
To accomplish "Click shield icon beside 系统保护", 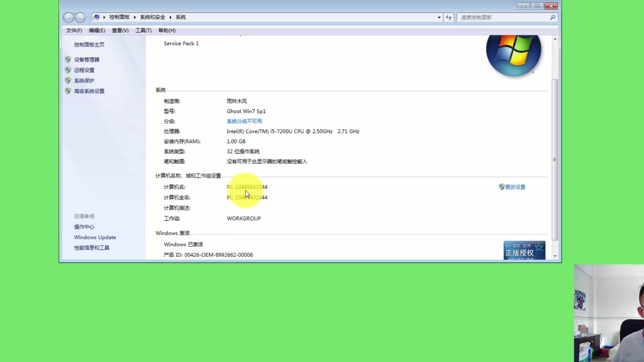I will click(x=68, y=80).
